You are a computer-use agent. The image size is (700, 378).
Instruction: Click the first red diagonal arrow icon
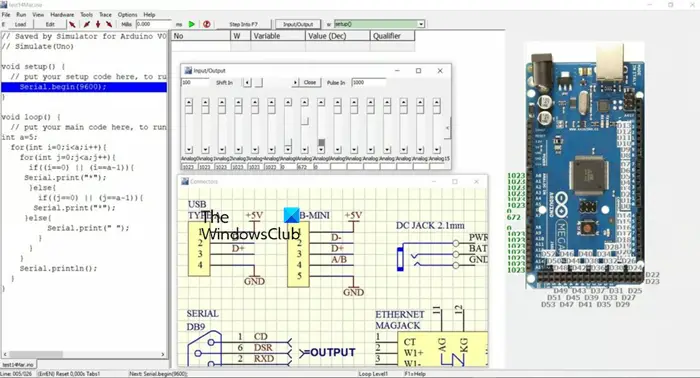click(x=72, y=24)
